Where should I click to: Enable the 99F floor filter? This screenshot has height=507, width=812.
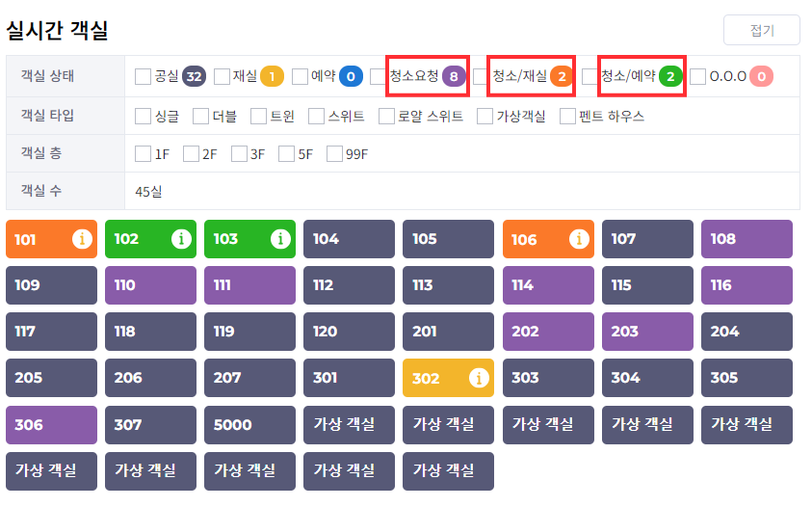click(334, 154)
